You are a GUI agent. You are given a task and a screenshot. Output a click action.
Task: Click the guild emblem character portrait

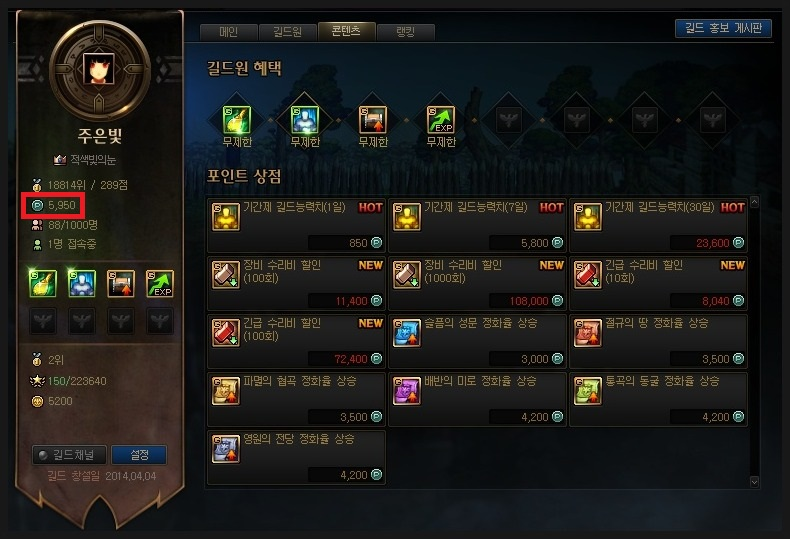(x=99, y=68)
